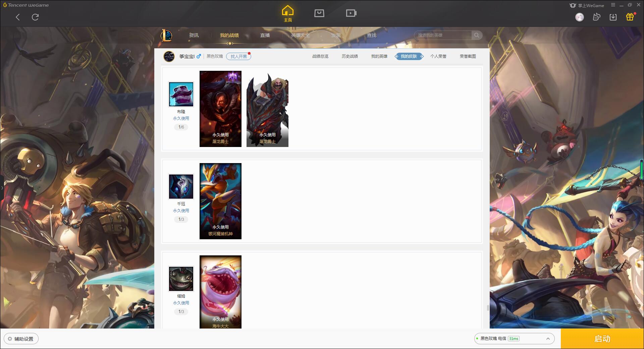The width and height of the screenshot is (644, 349).
Task: Click 永久使用 under 塔姆
Action: coord(181,303)
